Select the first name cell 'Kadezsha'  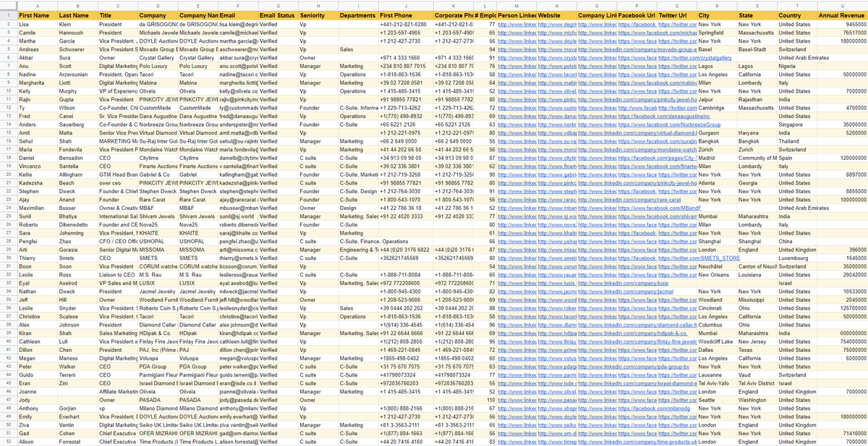(x=37, y=183)
